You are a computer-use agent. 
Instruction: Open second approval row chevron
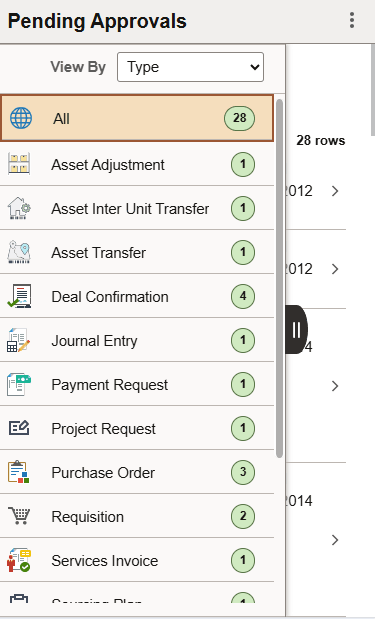335,269
